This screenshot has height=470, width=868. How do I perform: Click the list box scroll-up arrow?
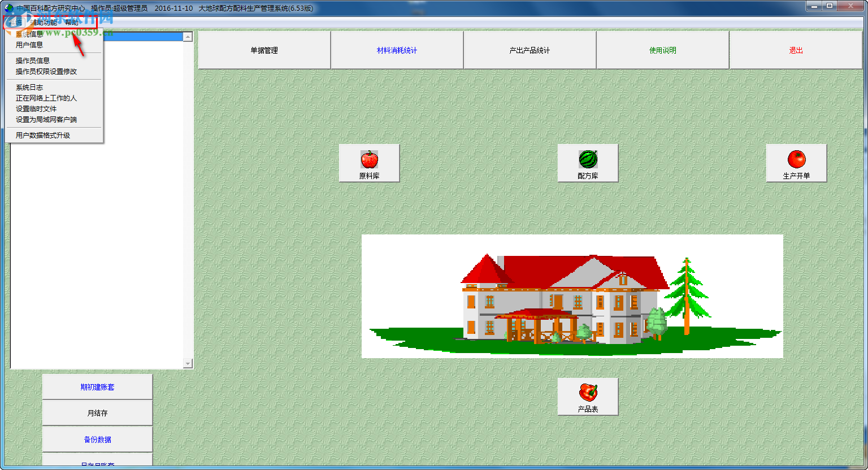tap(188, 37)
